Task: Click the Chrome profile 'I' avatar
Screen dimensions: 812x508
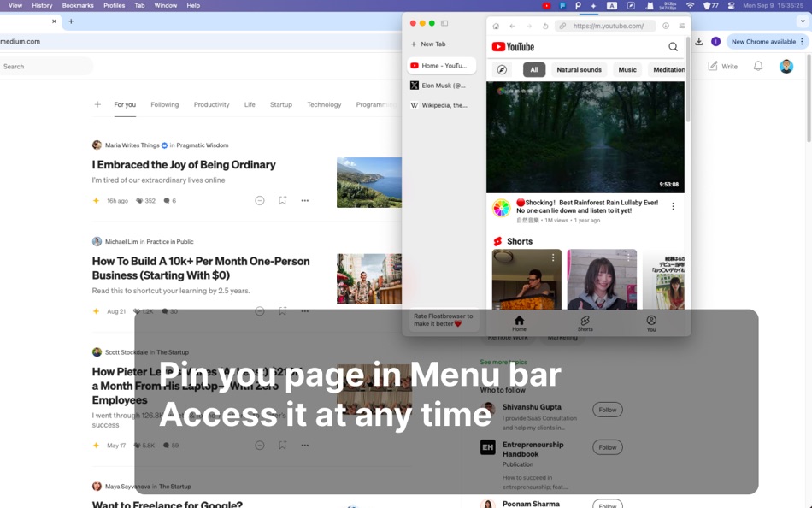Action: click(715, 41)
